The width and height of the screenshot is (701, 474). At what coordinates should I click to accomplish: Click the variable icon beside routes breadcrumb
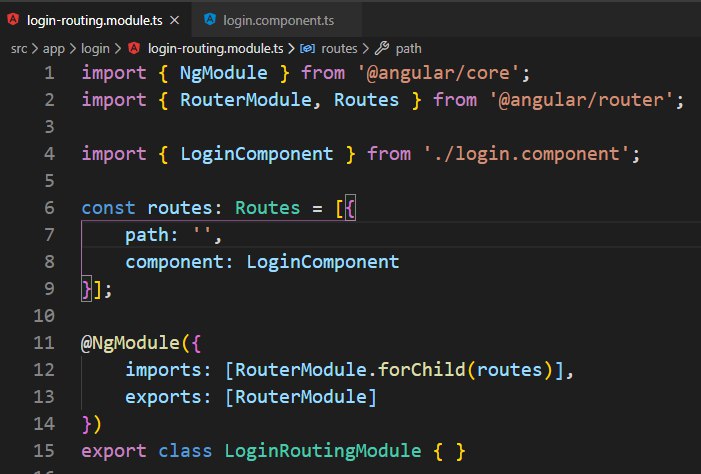pos(307,48)
